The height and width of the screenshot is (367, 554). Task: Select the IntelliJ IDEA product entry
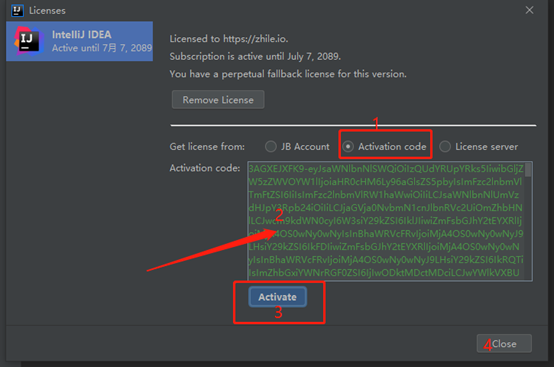coord(79,41)
